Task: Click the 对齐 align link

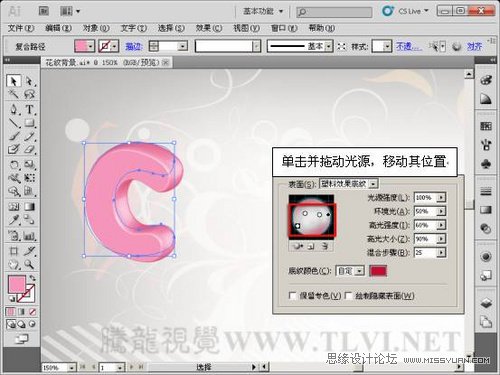Action: pos(474,46)
